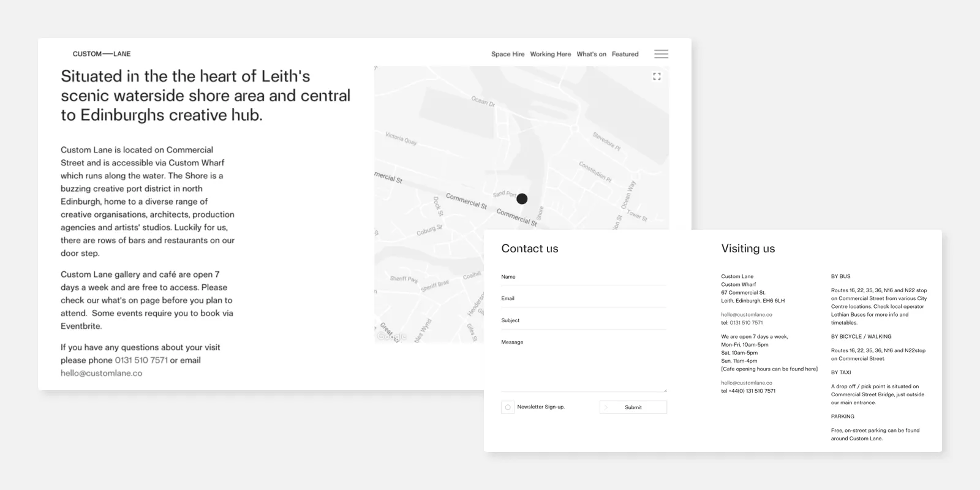This screenshot has height=490, width=980.
Task: Click the Leith, Edinburgh, EH6 6LH line
Action: click(753, 301)
